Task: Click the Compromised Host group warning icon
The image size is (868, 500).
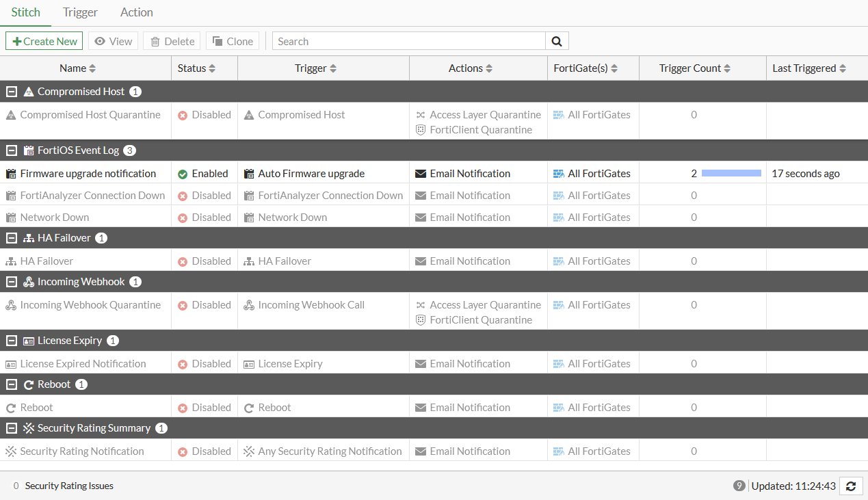Action: 28,92
